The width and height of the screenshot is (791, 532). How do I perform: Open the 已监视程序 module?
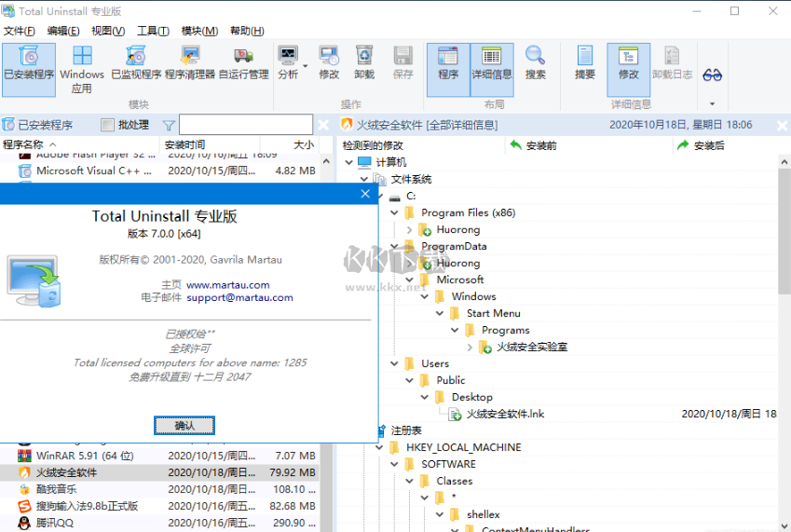click(136, 63)
